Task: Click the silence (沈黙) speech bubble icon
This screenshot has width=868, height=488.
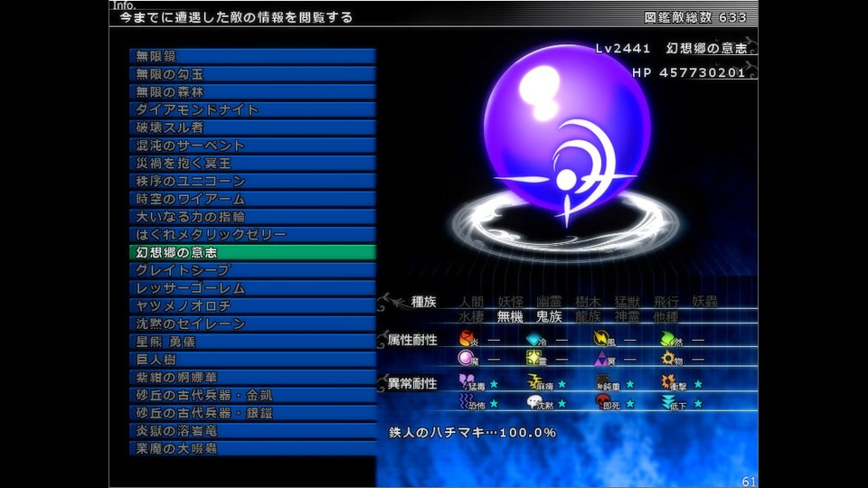Action: pos(534,401)
